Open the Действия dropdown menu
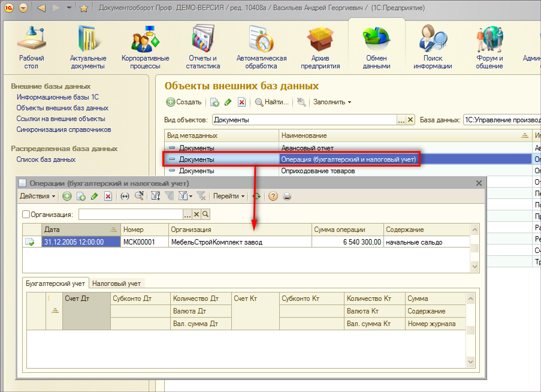 tap(37, 196)
